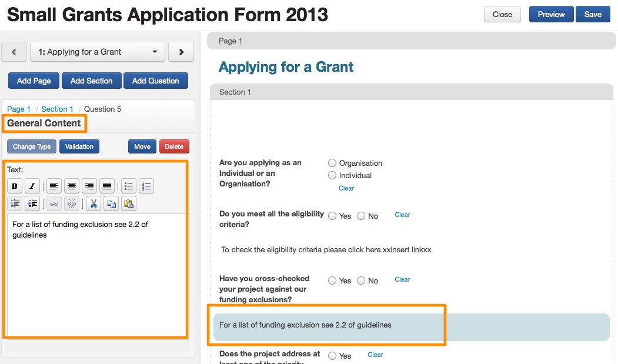
Task: Navigate to Section 1 breadcrumb
Action: pos(57,109)
